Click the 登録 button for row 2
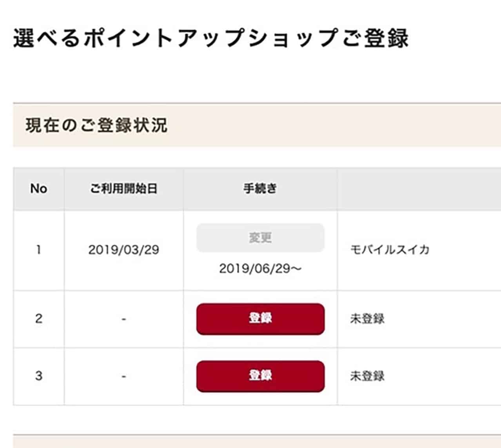501x448 pixels. (260, 319)
